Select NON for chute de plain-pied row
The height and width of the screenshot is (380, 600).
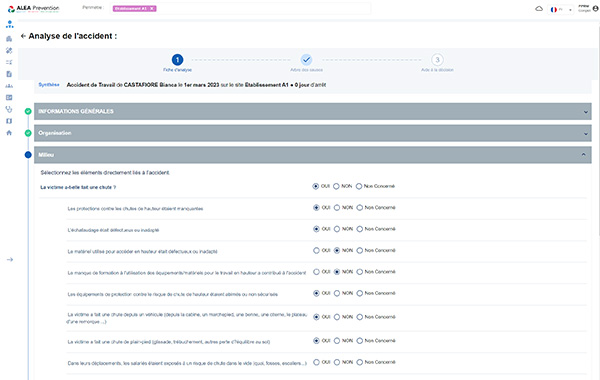point(337,341)
